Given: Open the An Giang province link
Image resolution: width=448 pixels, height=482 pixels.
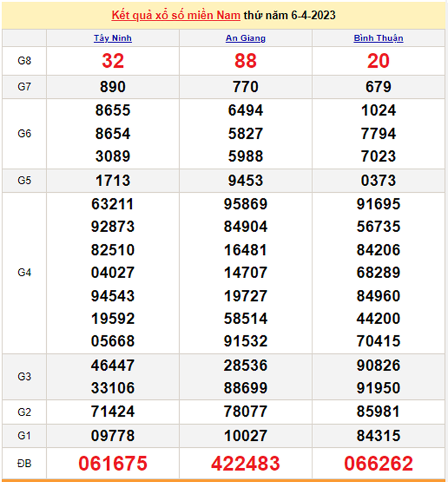Looking at the screenshot, I should pos(245,39).
